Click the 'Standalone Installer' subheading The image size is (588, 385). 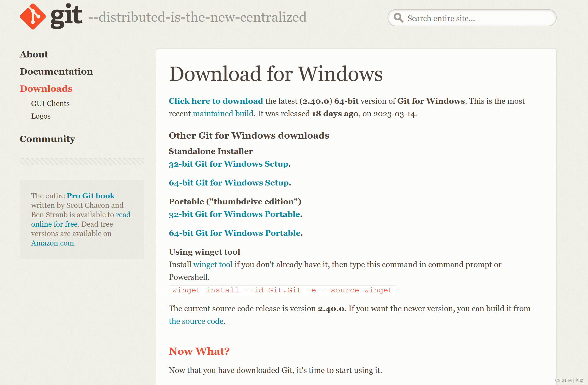[211, 151]
